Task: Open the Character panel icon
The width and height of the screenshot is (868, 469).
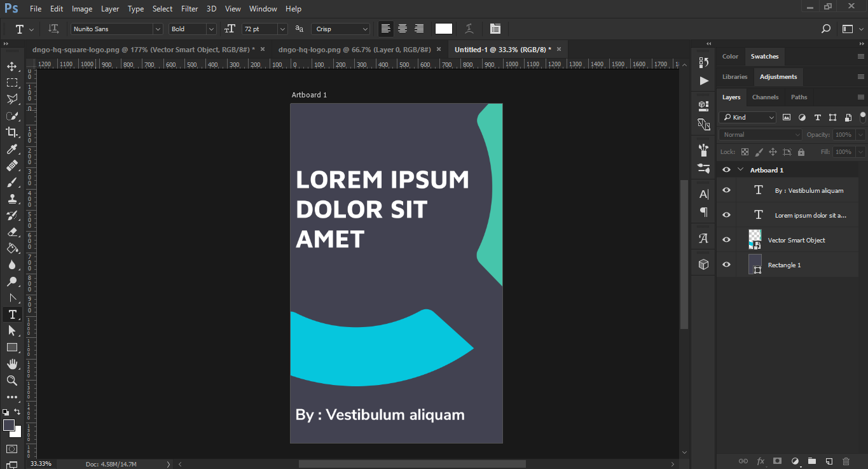Action: 703,194
